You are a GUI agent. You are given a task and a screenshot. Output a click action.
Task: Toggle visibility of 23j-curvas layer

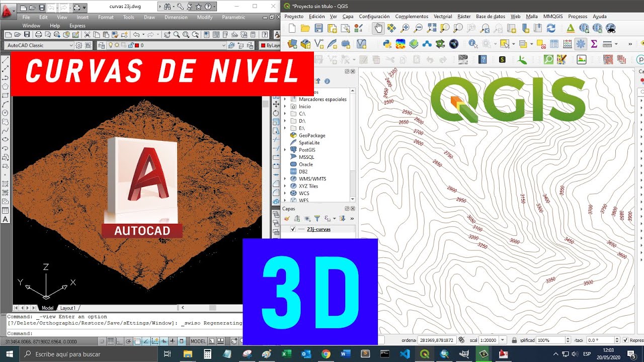tap(293, 229)
